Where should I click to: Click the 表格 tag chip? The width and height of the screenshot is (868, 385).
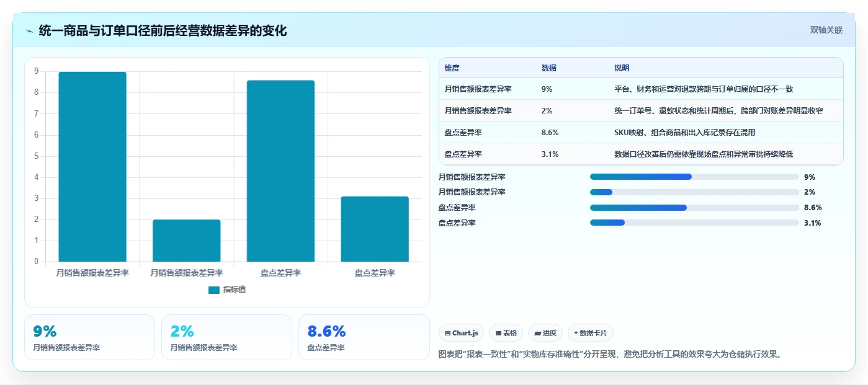[x=506, y=333]
